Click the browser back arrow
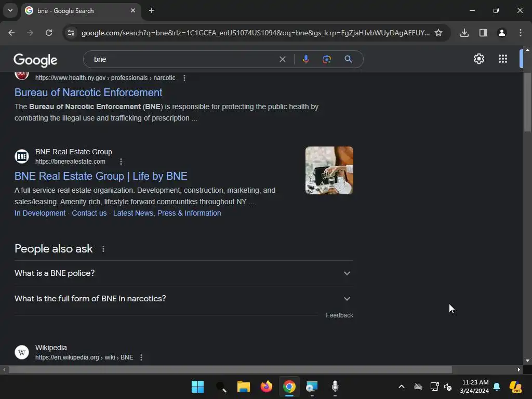532x399 pixels. pyautogui.click(x=11, y=33)
